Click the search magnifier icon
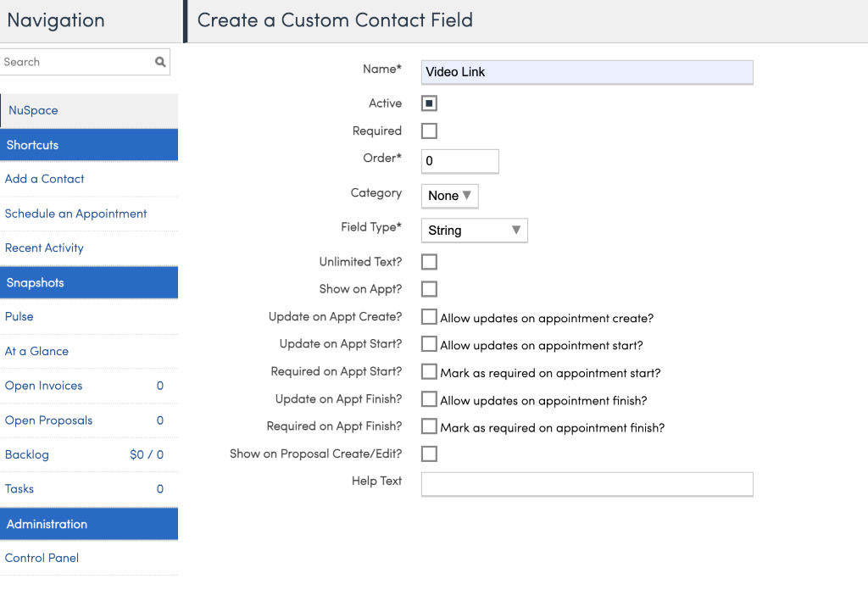868x601 pixels. pyautogui.click(x=160, y=62)
